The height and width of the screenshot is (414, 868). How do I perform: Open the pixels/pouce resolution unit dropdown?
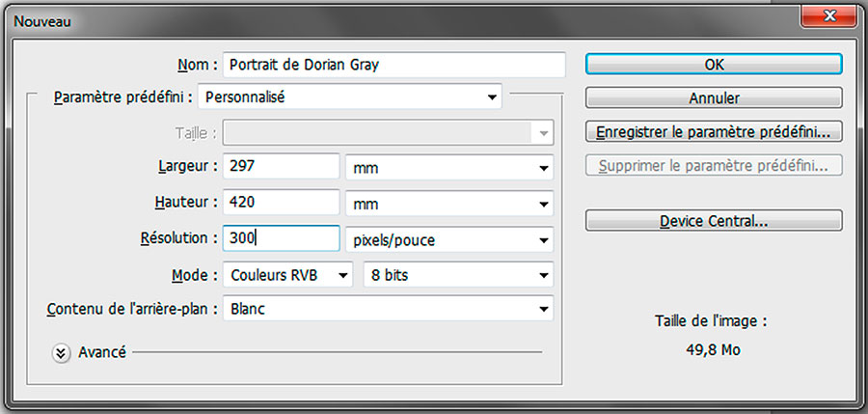tap(448, 239)
